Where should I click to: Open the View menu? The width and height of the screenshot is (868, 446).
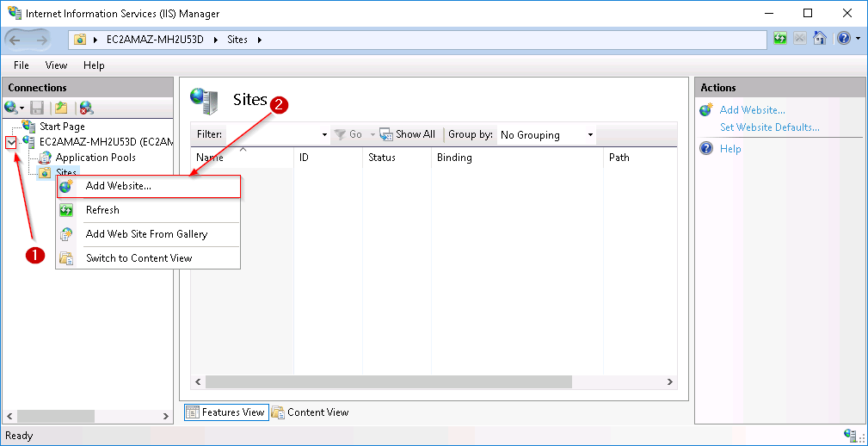[56, 65]
